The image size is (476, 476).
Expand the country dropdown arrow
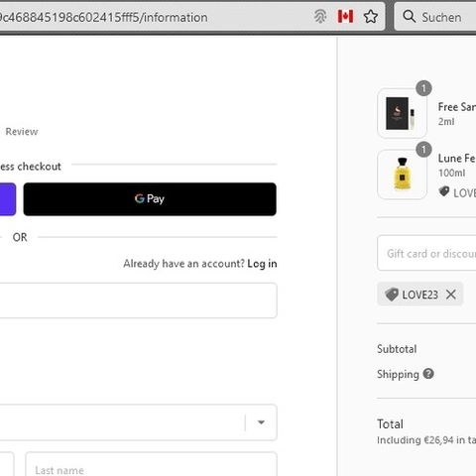[x=261, y=422]
